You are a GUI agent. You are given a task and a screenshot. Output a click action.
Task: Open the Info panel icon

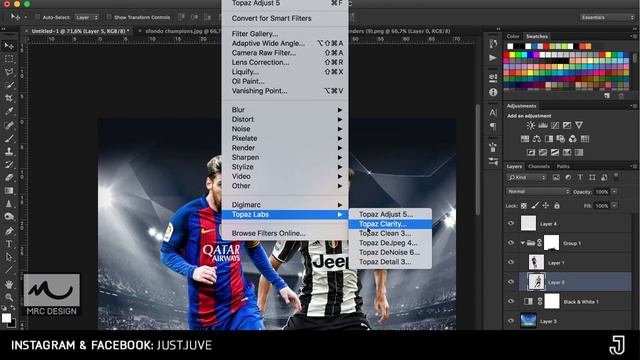point(493,92)
